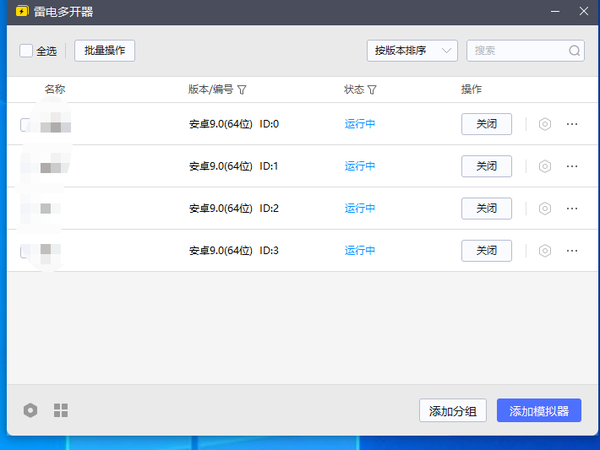Screen dimensions: 600x450
Task: Open the 状态 column filter icon
Action: point(372,90)
